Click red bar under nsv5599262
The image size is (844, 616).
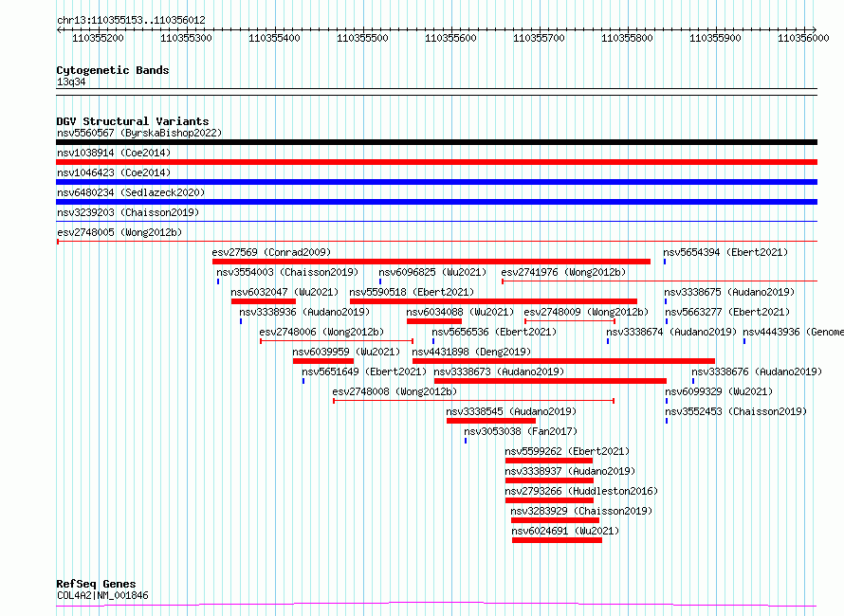549,461
